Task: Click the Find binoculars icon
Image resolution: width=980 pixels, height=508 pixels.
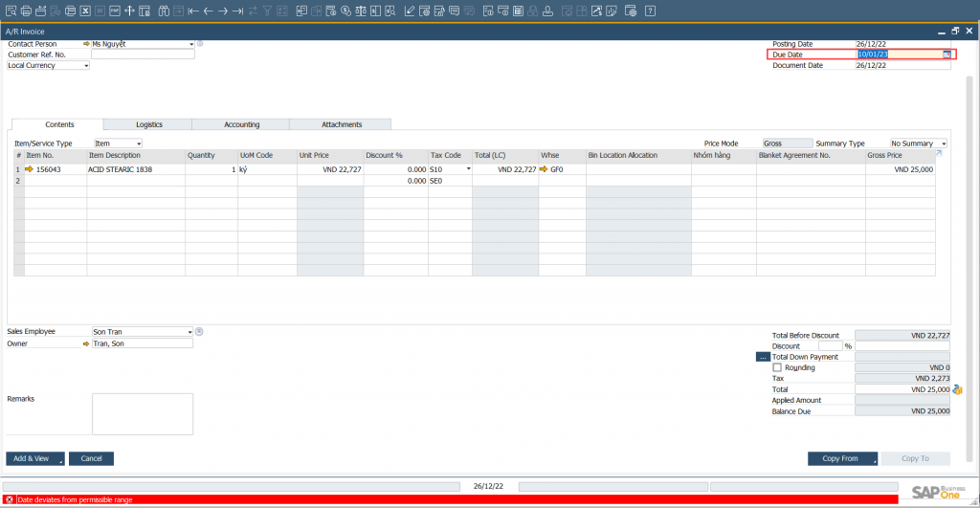Action: (164, 11)
